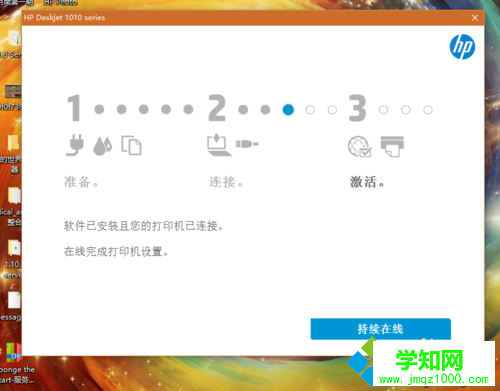
Task: Click the paper sheets icon under step 1
Action: [x=131, y=145]
